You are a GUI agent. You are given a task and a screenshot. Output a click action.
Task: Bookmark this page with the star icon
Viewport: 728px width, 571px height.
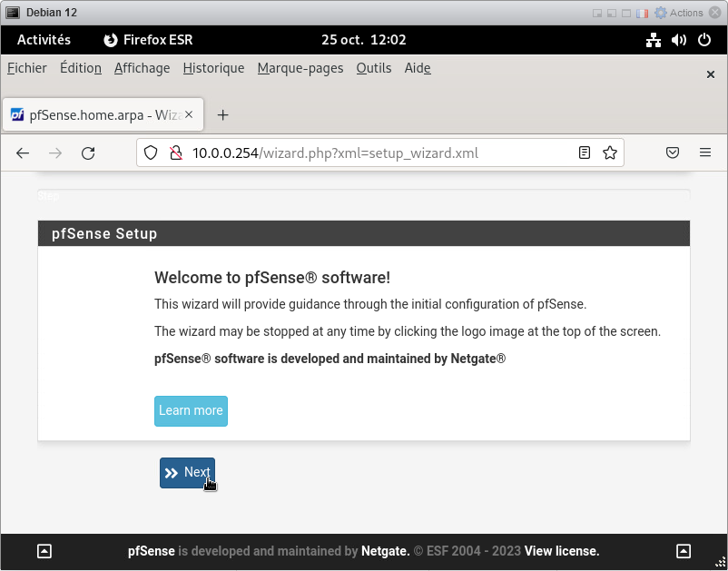(x=610, y=153)
